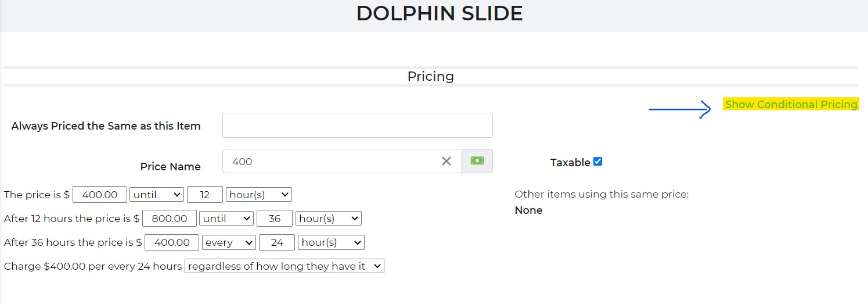Expand 'regardless of how long they have it' dropdown
Image resolution: width=868 pixels, height=304 pixels.
tap(284, 266)
